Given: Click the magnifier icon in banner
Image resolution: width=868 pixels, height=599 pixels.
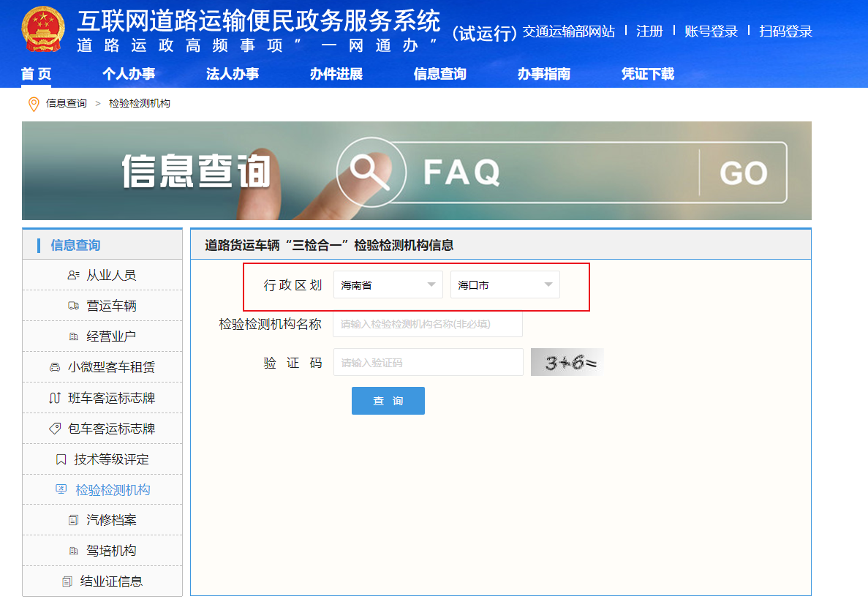Looking at the screenshot, I should tap(370, 171).
